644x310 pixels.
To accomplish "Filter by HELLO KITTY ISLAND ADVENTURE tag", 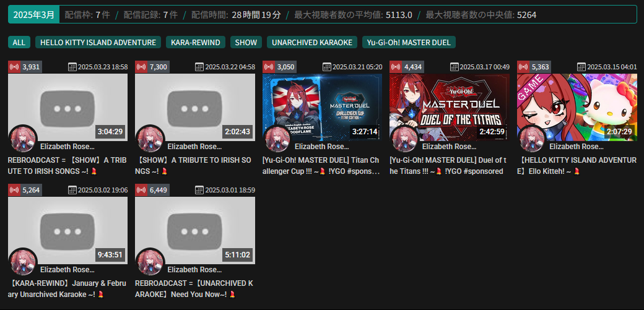I will point(98,42).
